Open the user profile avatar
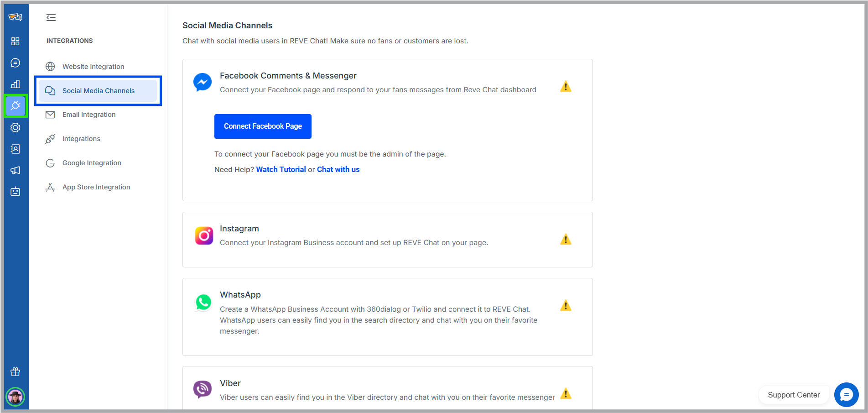The width and height of the screenshot is (868, 413). click(16, 397)
